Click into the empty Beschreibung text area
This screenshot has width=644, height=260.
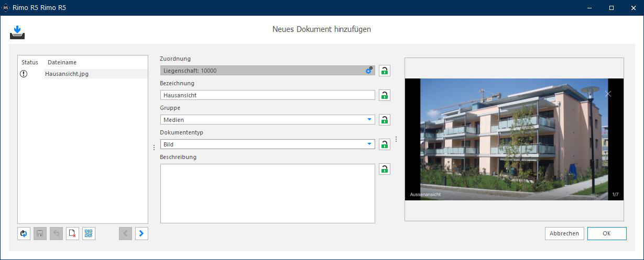[267, 194]
